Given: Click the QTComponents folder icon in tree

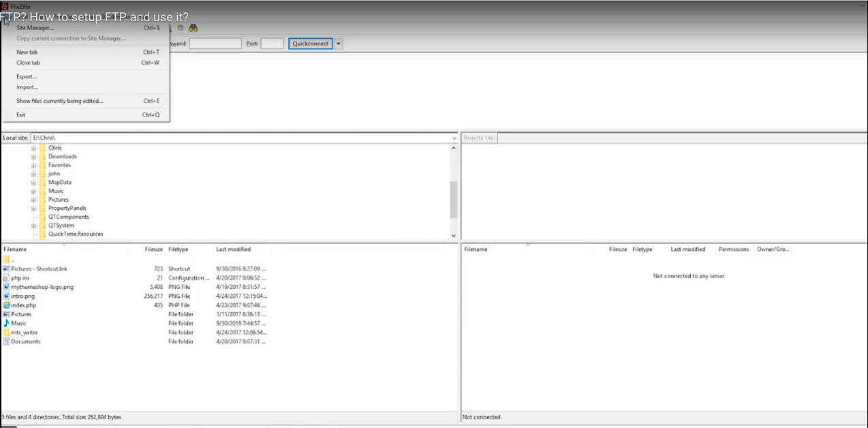Looking at the screenshot, I should click(x=42, y=217).
